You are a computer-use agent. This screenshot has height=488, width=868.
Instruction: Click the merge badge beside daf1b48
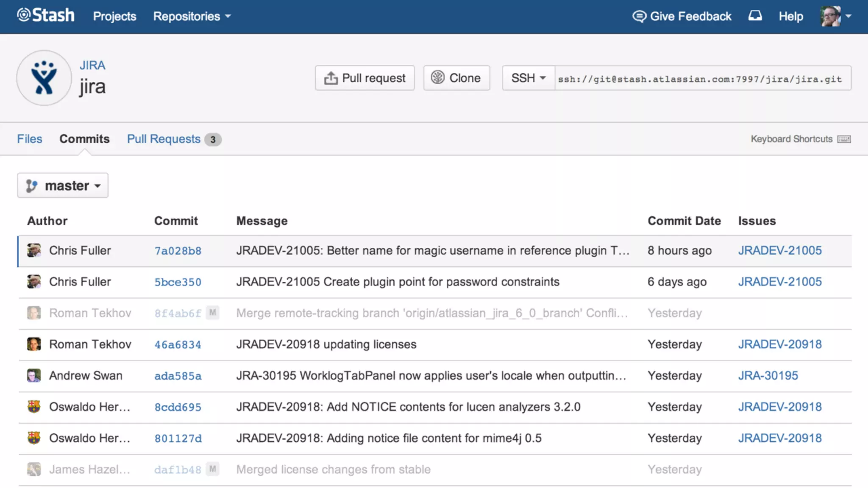[x=213, y=469]
